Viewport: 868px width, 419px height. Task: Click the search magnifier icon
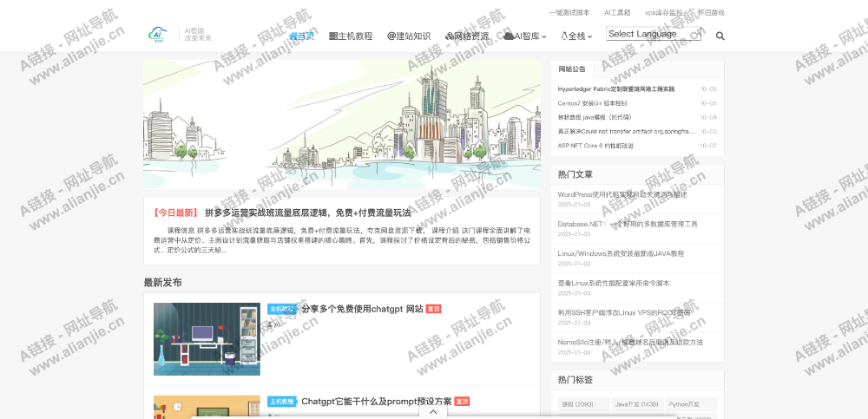click(720, 36)
